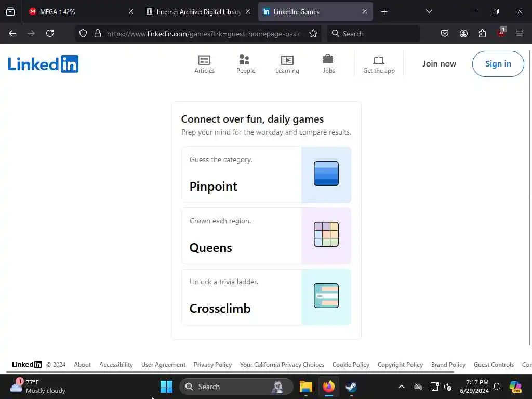Reload the page with the refresh icon
This screenshot has width=532, height=399.
click(x=50, y=34)
